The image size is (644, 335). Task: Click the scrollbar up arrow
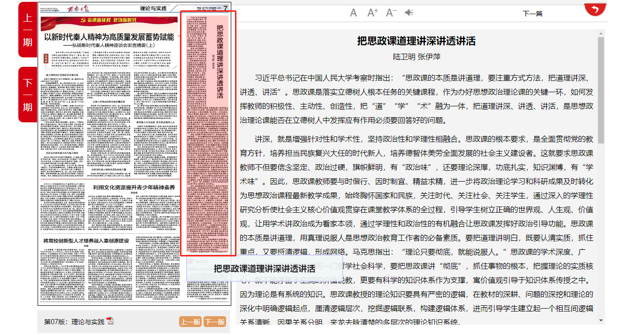pyautogui.click(x=601, y=33)
